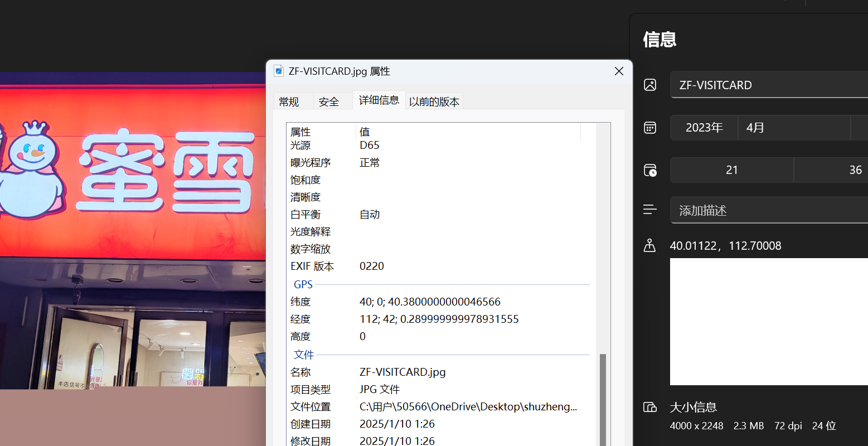Select the 名称 row showing ZF-VISITCARD.jpg

tap(440, 372)
